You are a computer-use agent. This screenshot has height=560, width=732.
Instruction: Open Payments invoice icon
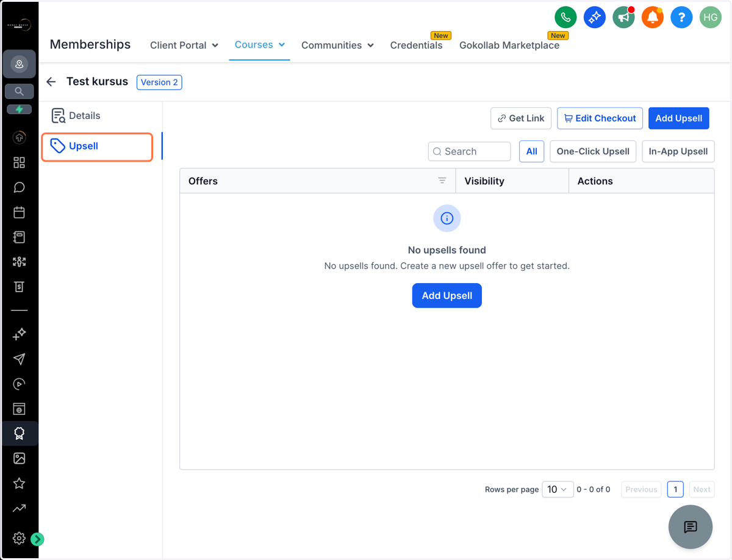19,287
